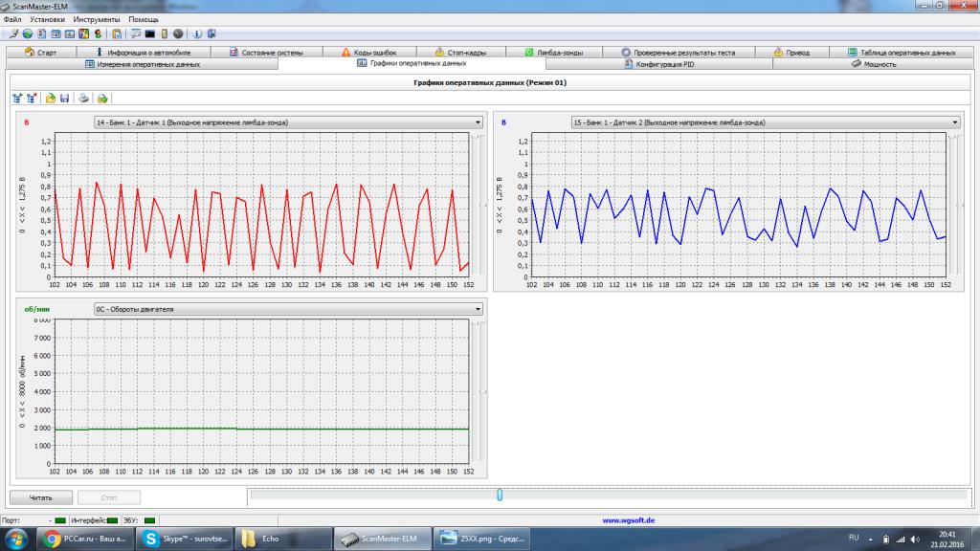This screenshot has height=551, width=980.
Task: Click the black terminal icon in the main toolbar
Action: (x=149, y=33)
